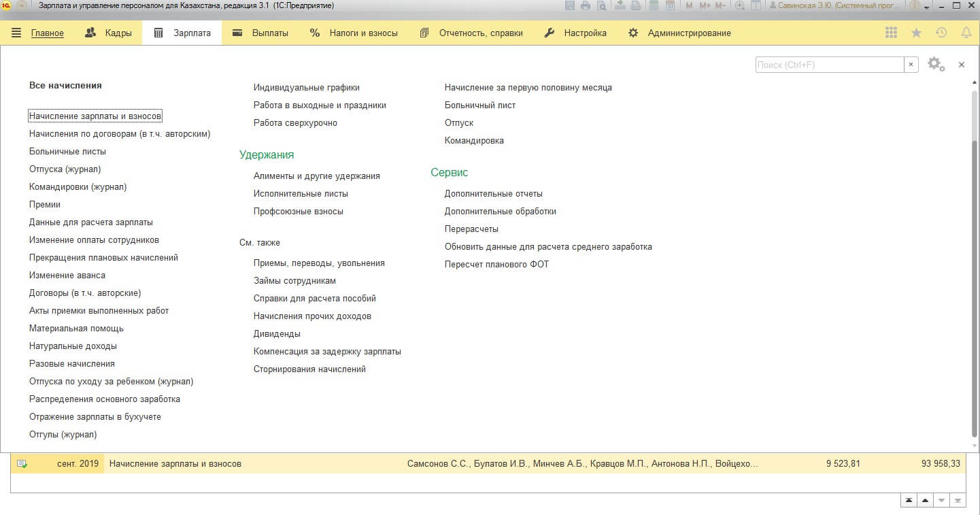Jump to last row arrow button
This screenshot has width=980, height=515.
(958, 500)
